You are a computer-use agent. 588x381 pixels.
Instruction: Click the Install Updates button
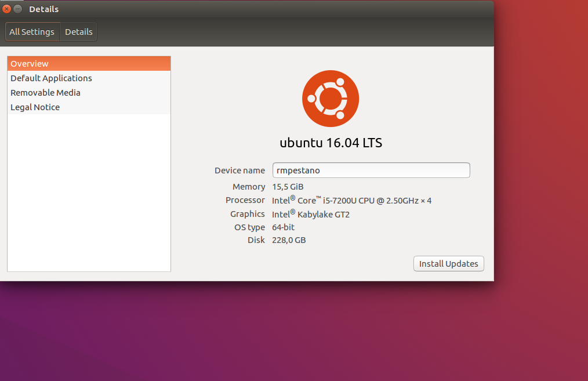(448, 264)
